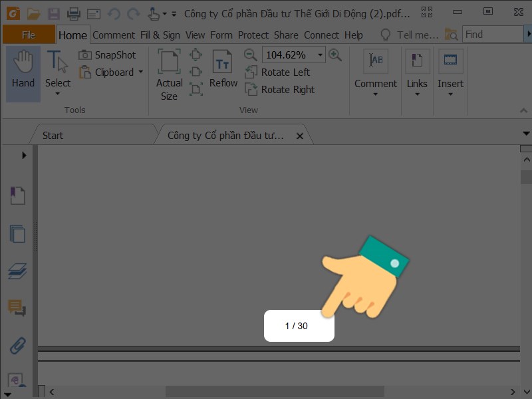Click the Find text field
The image size is (532, 399).
493,35
